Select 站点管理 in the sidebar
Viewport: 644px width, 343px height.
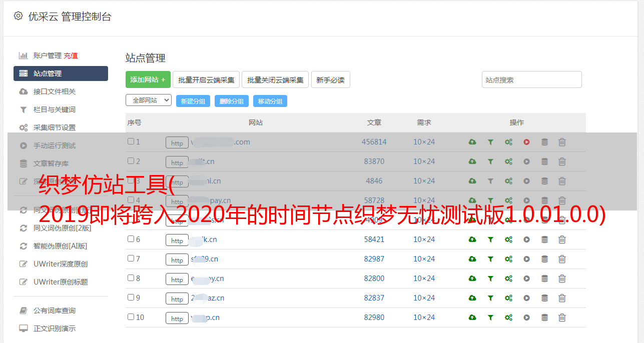[61, 73]
